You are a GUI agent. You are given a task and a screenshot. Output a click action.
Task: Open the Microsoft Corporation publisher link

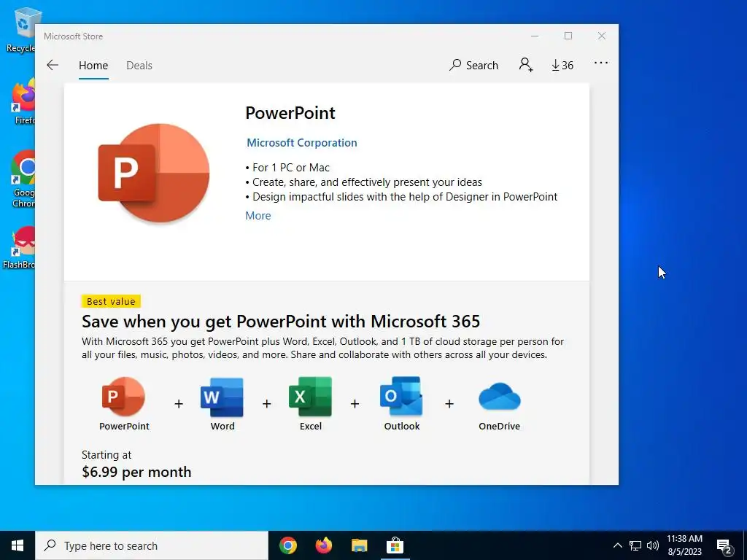click(301, 143)
